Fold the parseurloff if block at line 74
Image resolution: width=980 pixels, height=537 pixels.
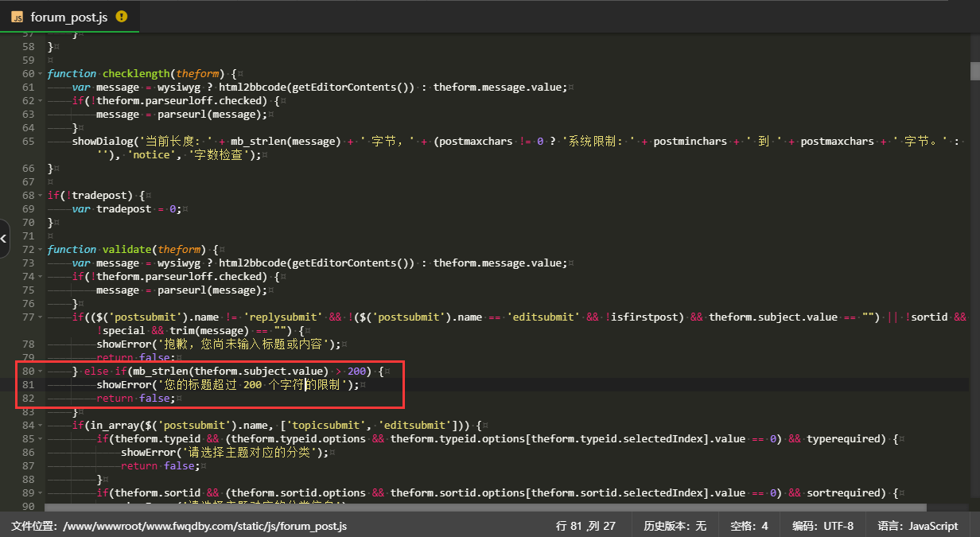coord(41,276)
